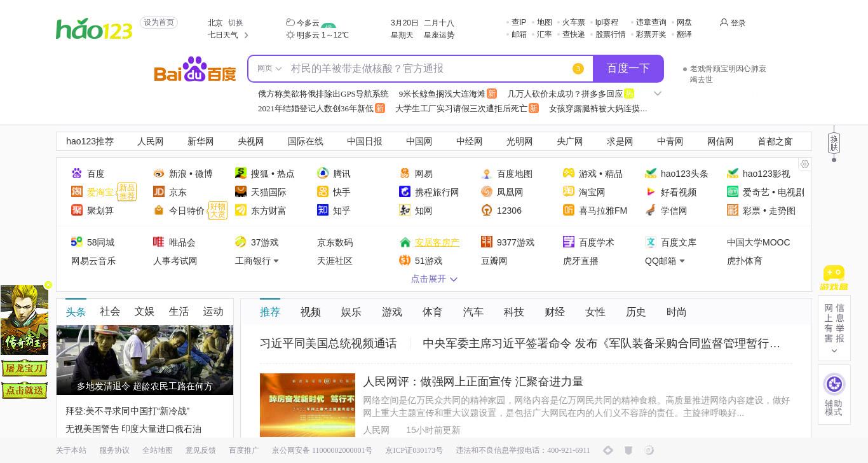868x463 pixels.
Task: Open the 查快递 express tracking link
Action: coord(574,34)
